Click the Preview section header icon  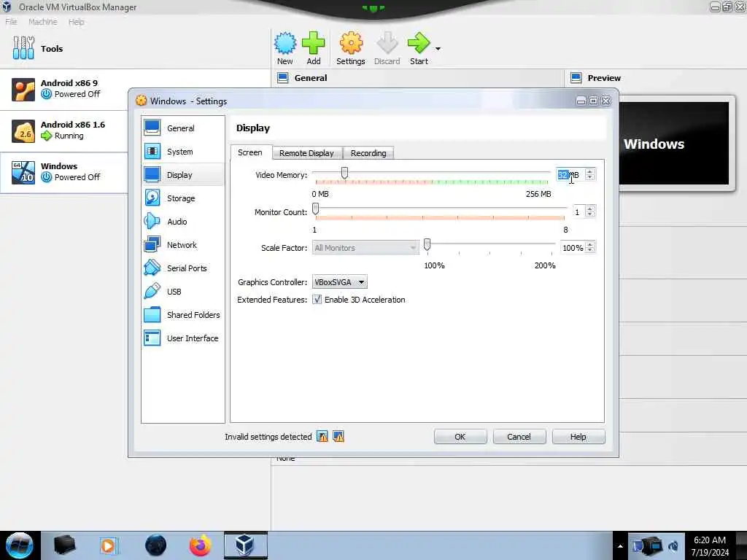point(576,77)
